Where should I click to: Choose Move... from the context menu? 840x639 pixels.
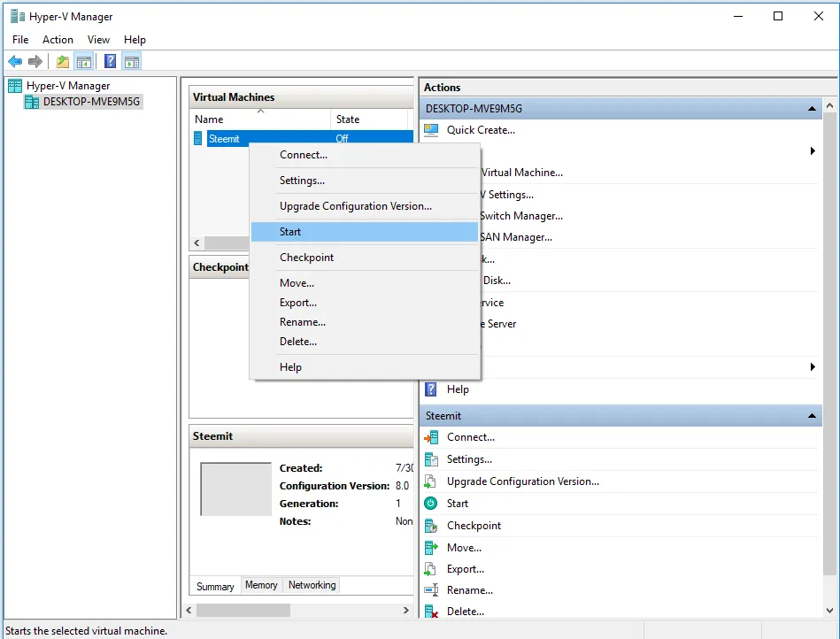tap(365, 283)
